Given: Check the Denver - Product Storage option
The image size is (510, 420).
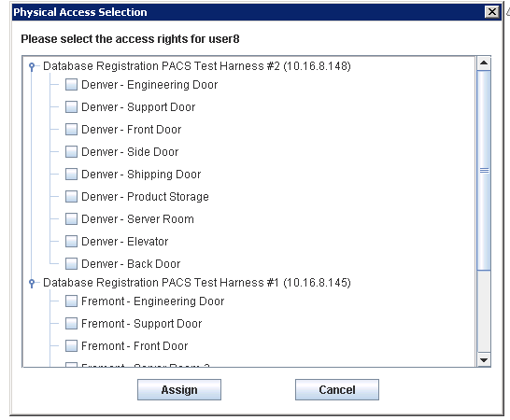Looking at the screenshot, I should coord(71,197).
